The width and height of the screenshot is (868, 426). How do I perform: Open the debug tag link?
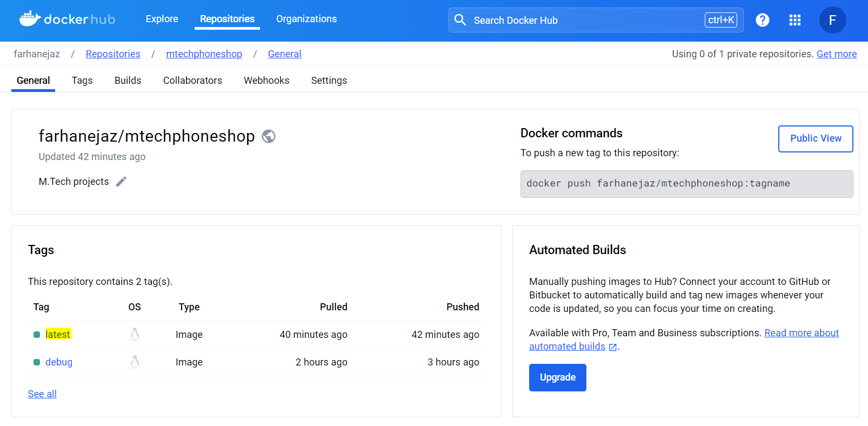[x=59, y=362]
